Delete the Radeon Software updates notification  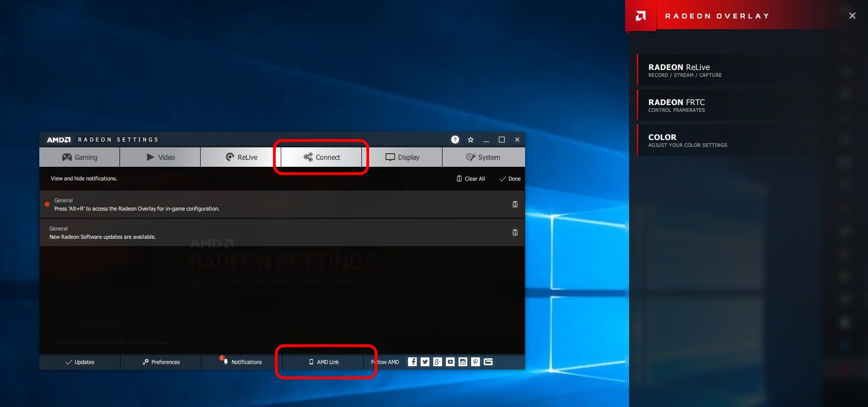click(515, 232)
